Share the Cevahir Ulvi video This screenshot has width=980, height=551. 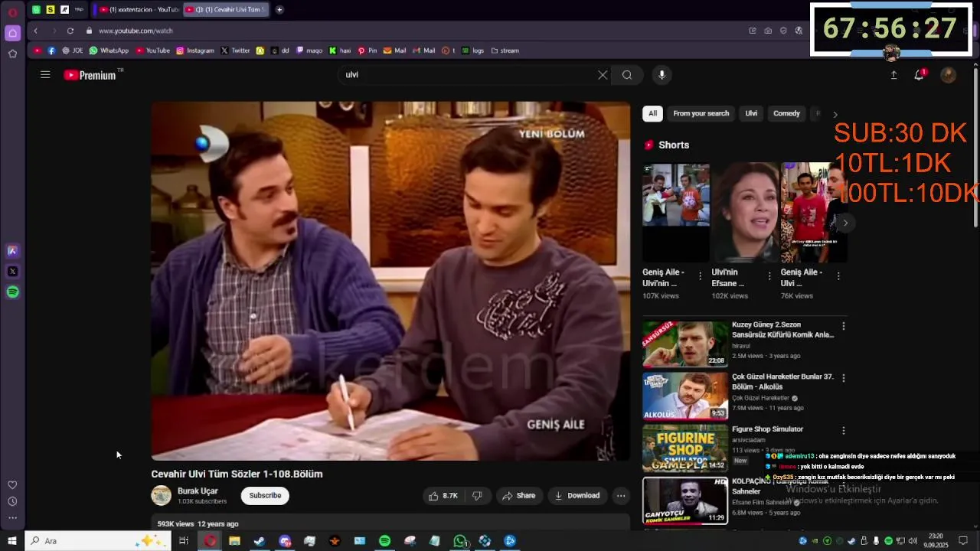[518, 496]
